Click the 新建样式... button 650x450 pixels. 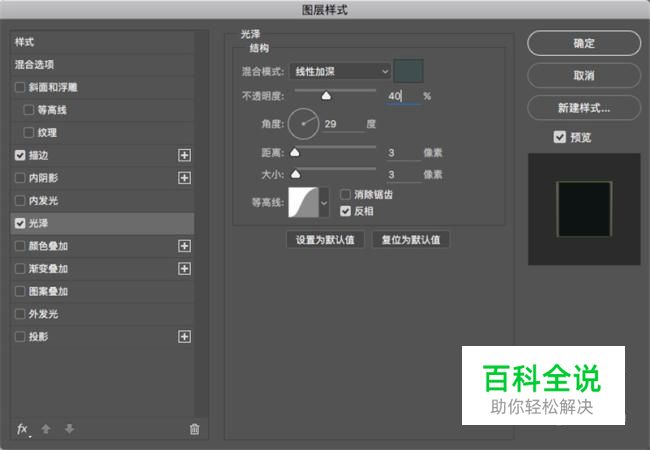(584, 108)
